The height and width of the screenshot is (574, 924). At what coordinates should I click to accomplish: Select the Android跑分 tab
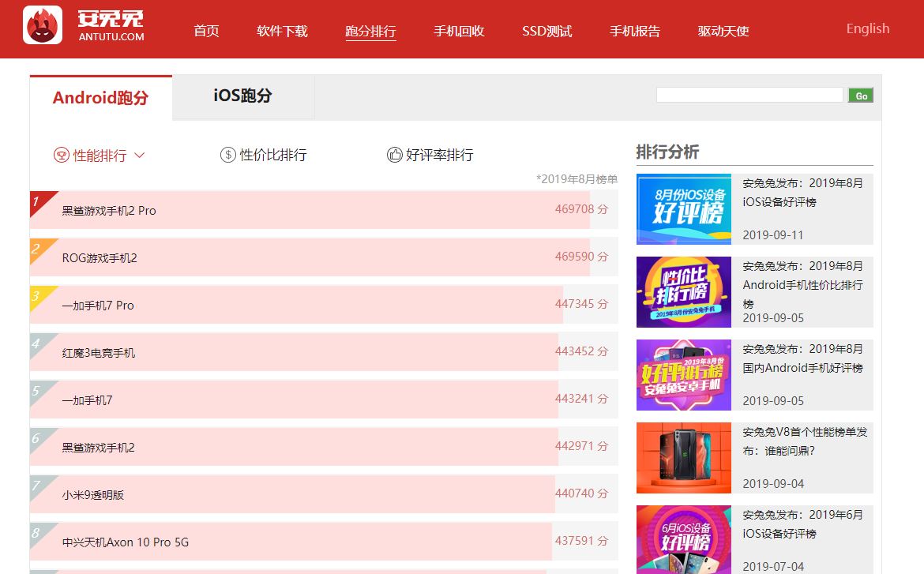click(101, 98)
